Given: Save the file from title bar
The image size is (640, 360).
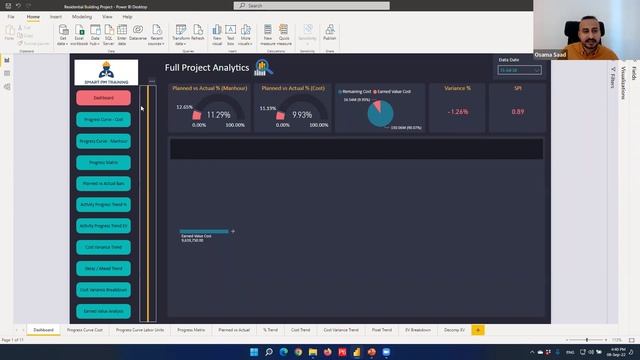Looking at the screenshot, I should pyautogui.click(x=8, y=6).
